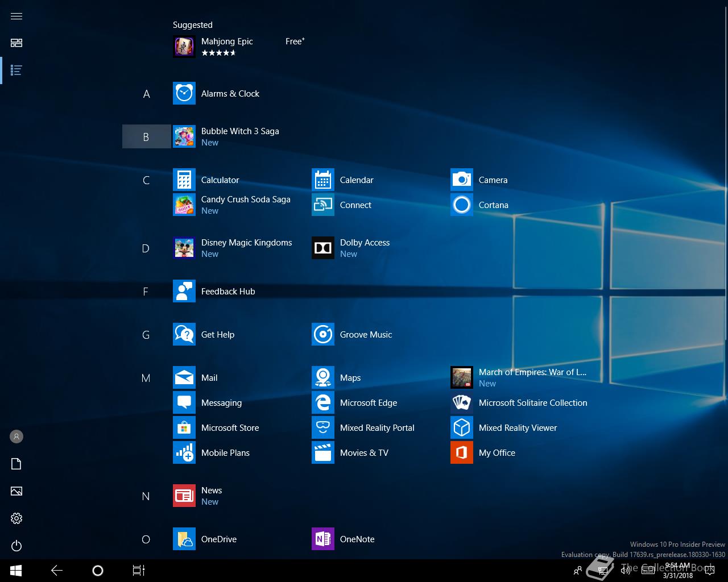Open Mixed Reality Viewer icon
This screenshot has width=728, height=582.
point(462,427)
